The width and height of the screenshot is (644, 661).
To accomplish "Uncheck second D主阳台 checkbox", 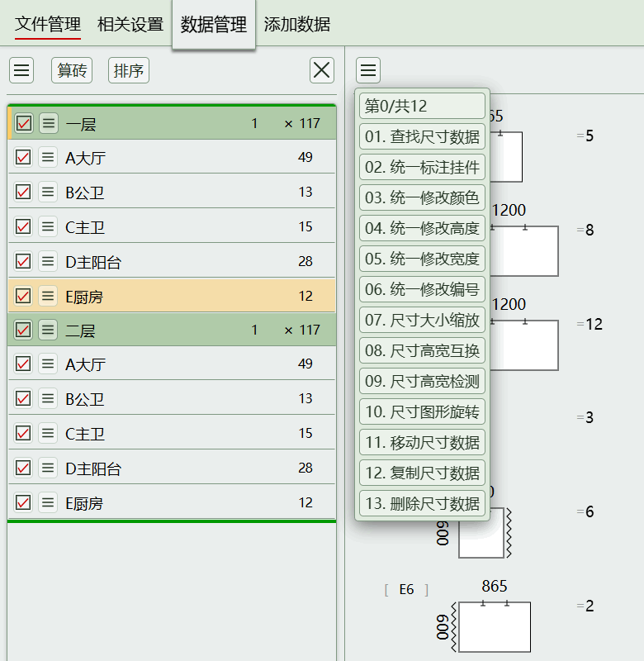I will [23, 468].
